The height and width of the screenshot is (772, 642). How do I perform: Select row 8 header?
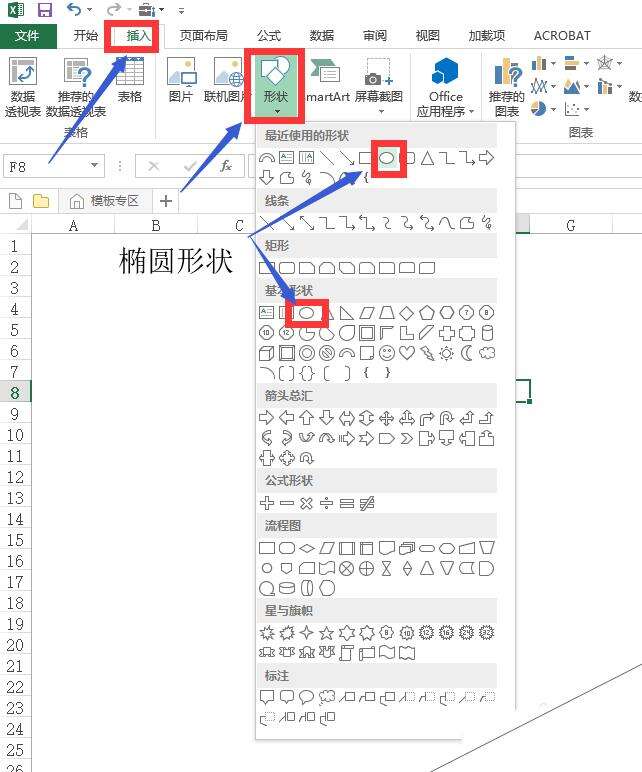[x=15, y=392]
